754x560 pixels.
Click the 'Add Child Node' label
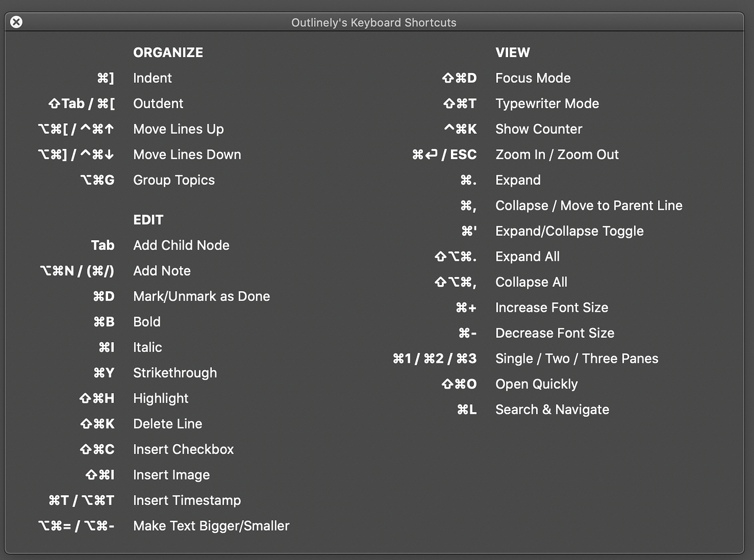pyautogui.click(x=181, y=245)
